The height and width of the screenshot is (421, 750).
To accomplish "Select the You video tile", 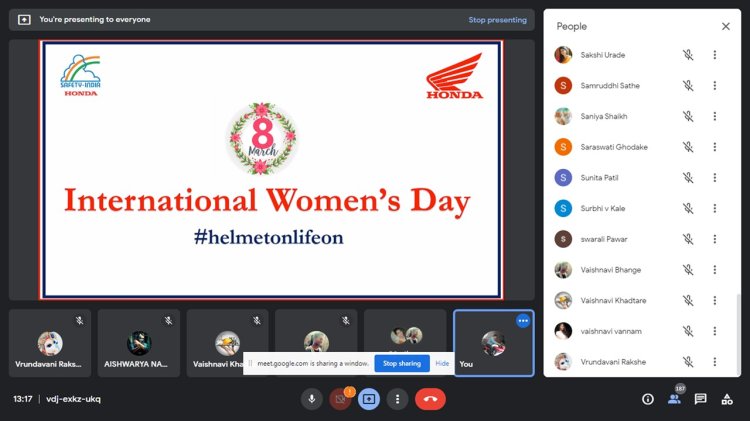I will pyautogui.click(x=494, y=343).
